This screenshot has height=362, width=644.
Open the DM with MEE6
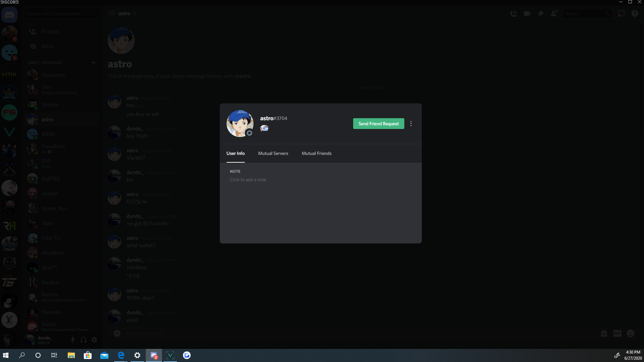[62, 134]
